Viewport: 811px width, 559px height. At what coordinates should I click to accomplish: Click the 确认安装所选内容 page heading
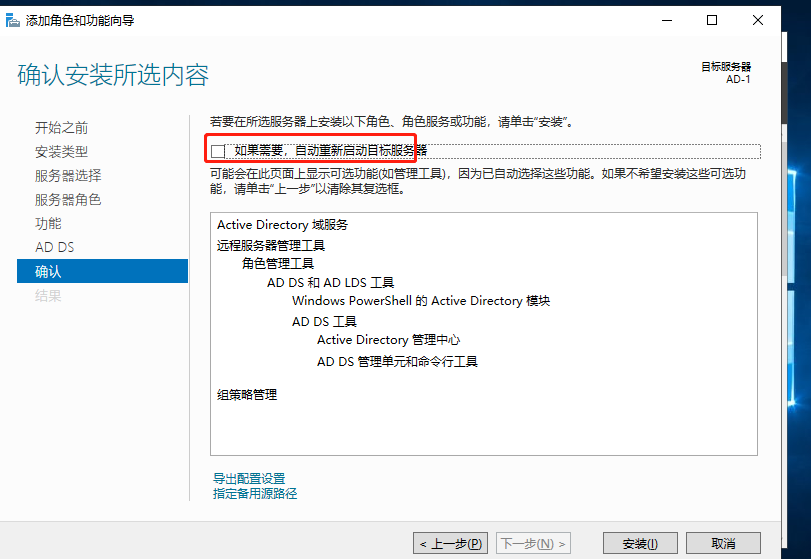pyautogui.click(x=113, y=75)
